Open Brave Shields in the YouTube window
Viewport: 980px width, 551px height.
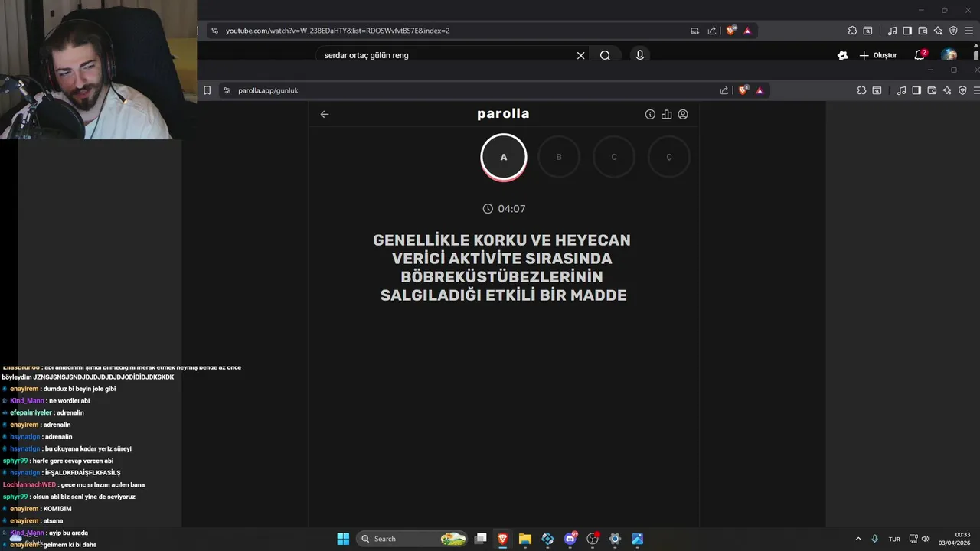731,31
